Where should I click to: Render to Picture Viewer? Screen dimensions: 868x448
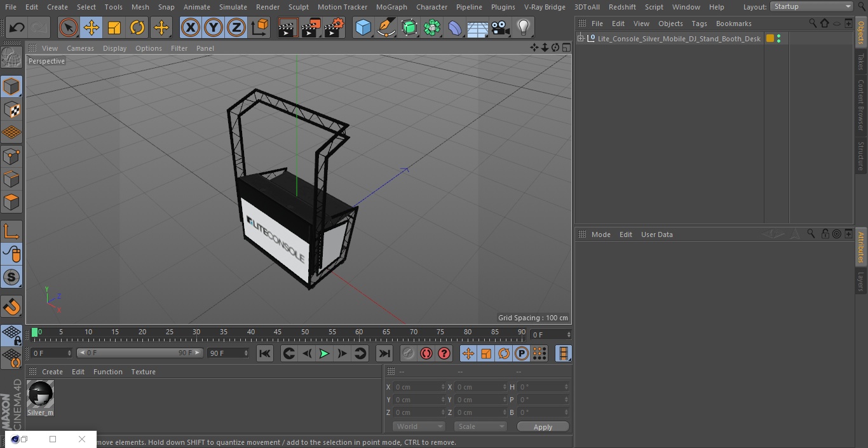click(x=311, y=27)
